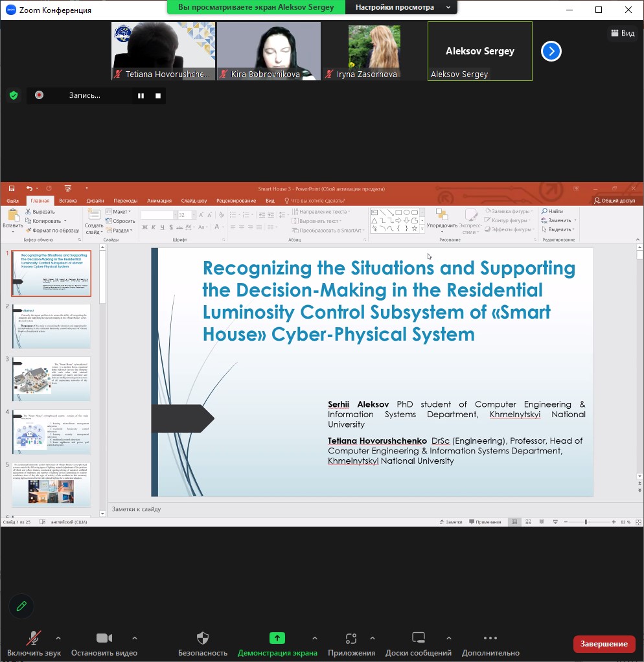This screenshot has height=662, width=644.
Task: Stop the video camera
Action: point(104,639)
